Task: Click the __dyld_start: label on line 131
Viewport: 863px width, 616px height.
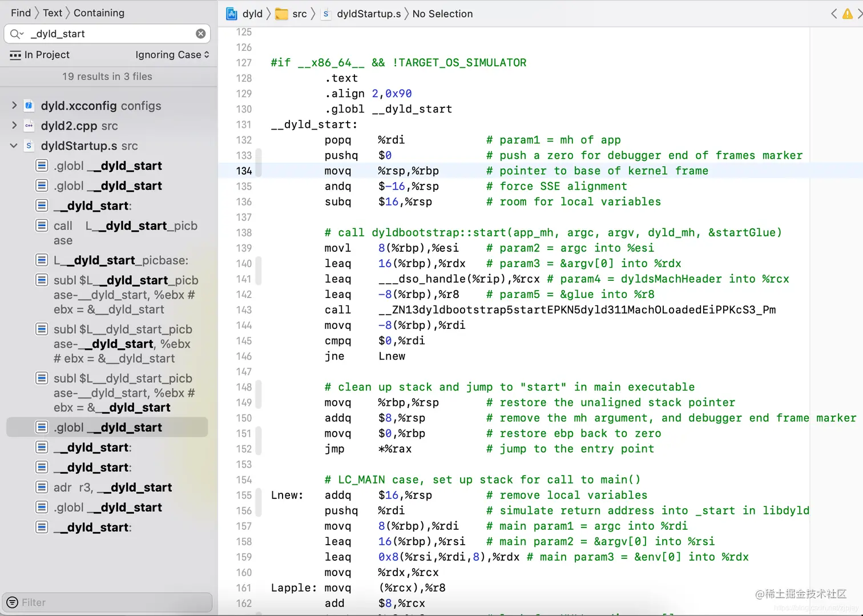Action: pyautogui.click(x=314, y=124)
